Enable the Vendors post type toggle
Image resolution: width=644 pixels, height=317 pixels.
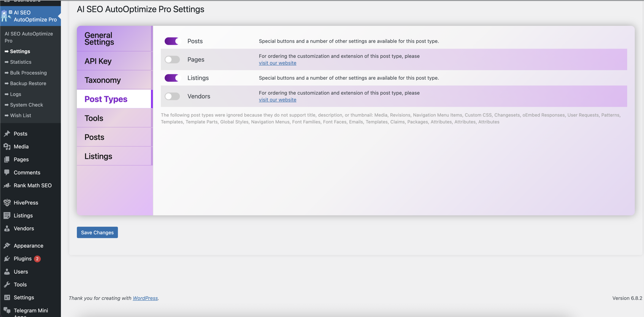pos(172,96)
